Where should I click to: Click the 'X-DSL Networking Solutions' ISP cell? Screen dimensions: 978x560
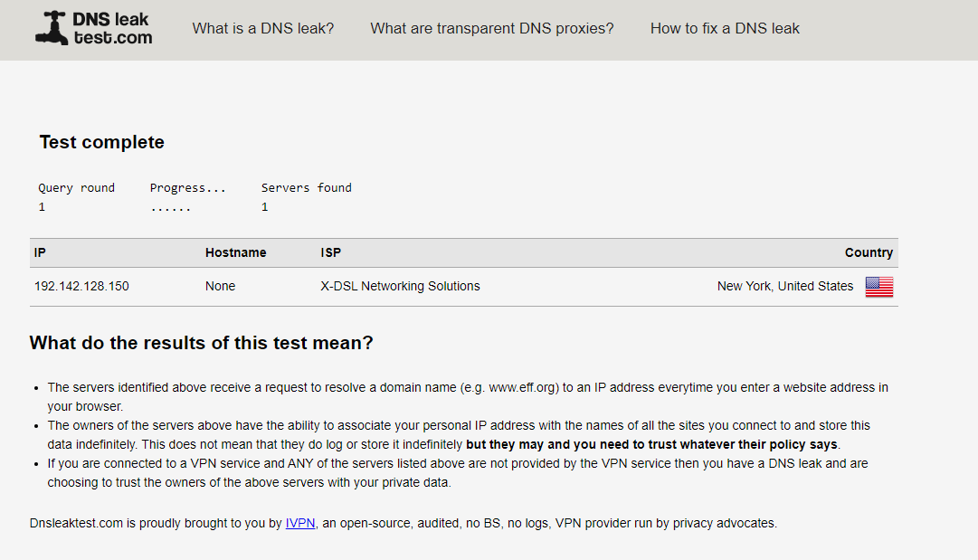click(x=401, y=286)
